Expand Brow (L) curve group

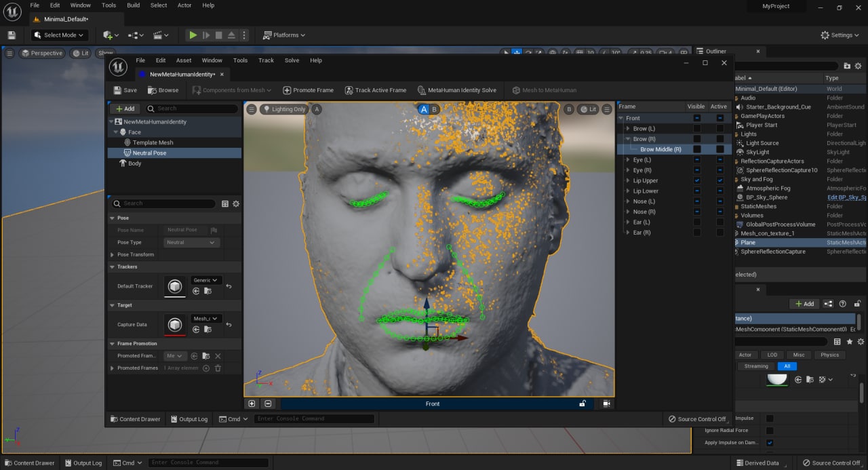pos(628,129)
